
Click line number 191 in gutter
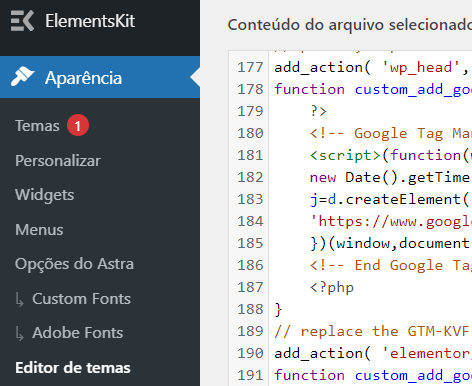[x=250, y=375]
